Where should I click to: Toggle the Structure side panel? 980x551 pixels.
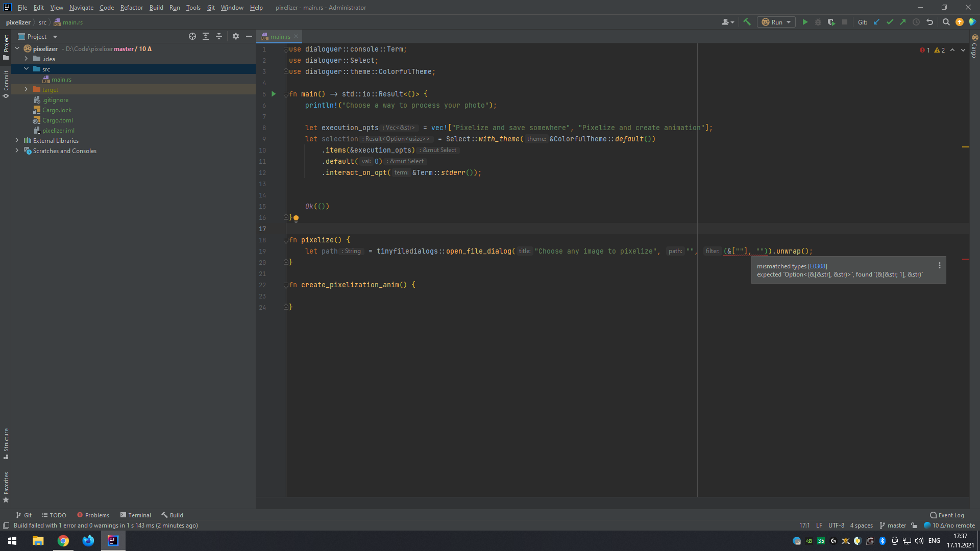click(6, 443)
